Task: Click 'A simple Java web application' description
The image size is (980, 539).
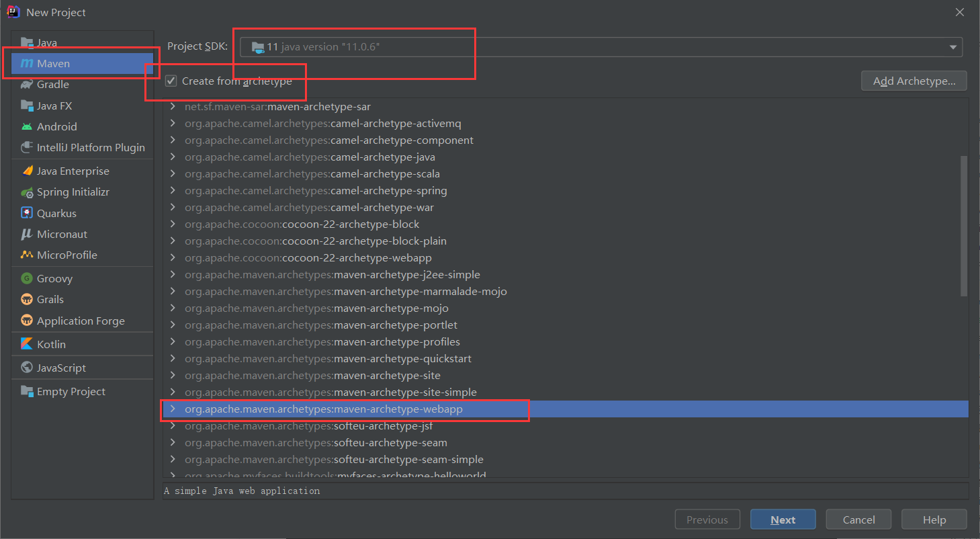Action: (242, 491)
